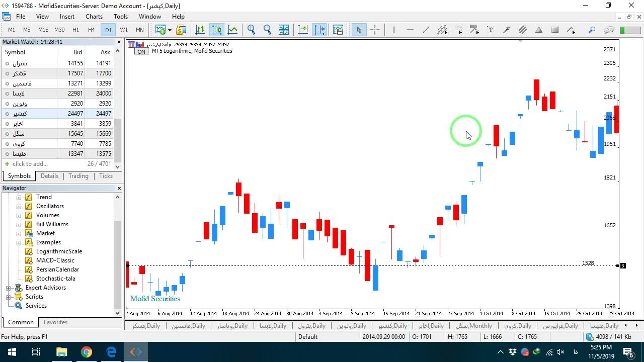Expand the Examples folder

(x=19, y=242)
